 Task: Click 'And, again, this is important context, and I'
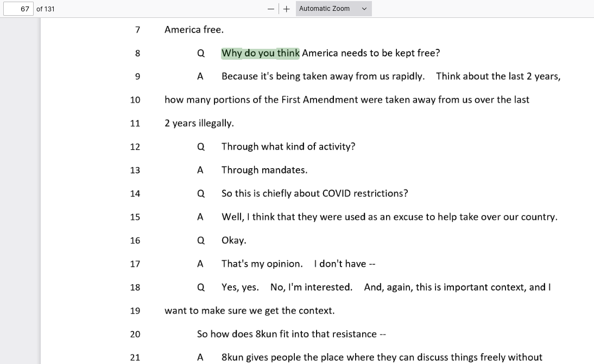[458, 287]
